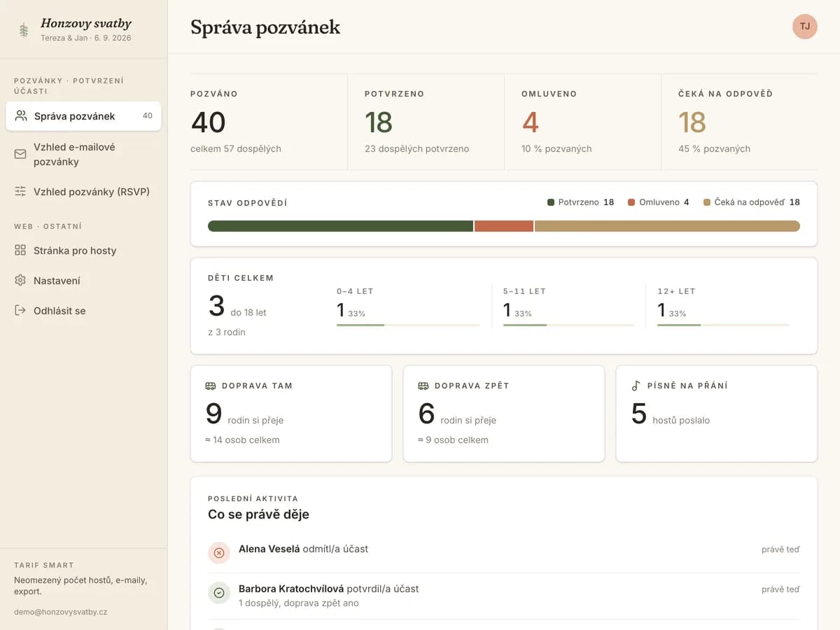Click the 0–4 let progress bar

pos(408,325)
